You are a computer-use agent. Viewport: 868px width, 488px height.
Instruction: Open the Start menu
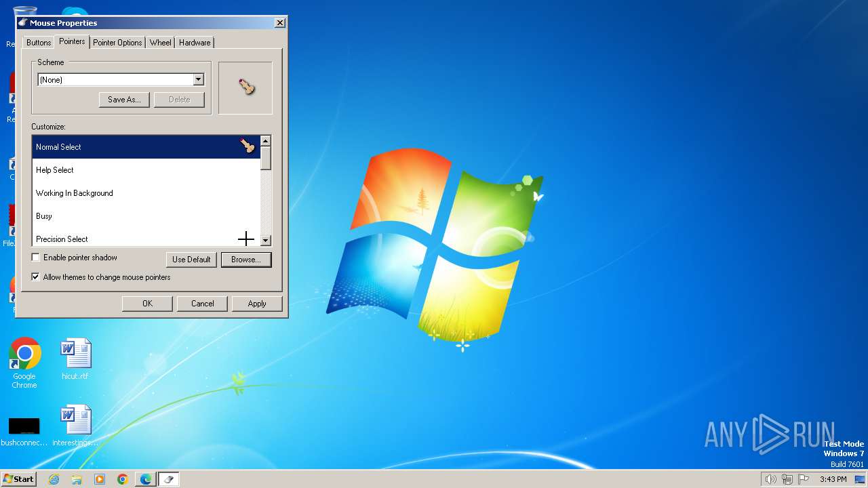[18, 479]
